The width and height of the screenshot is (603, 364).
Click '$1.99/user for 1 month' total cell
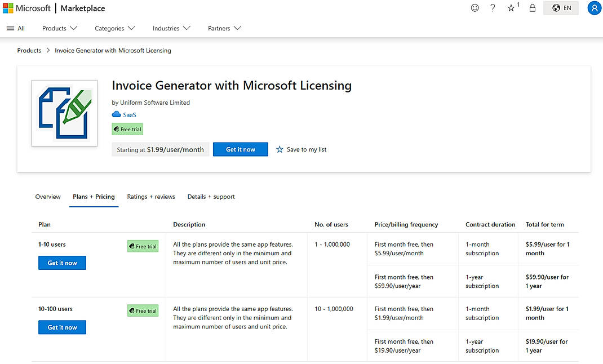[x=547, y=313]
